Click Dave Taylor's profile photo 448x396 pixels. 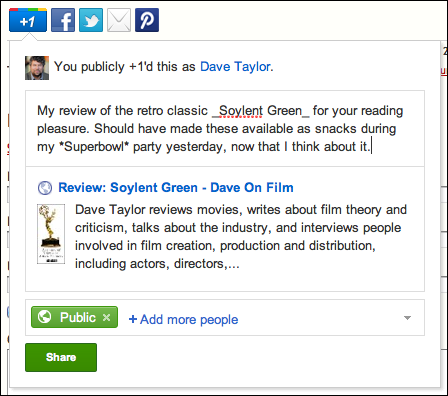37,68
